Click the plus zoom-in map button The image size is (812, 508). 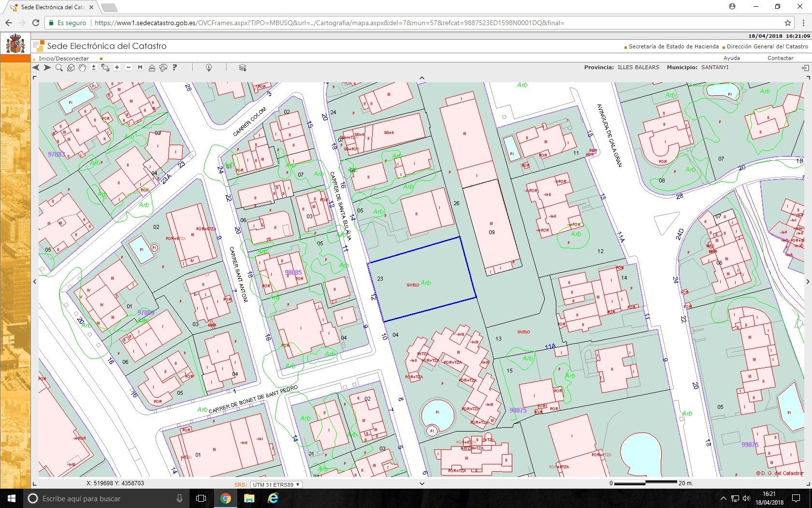117,68
